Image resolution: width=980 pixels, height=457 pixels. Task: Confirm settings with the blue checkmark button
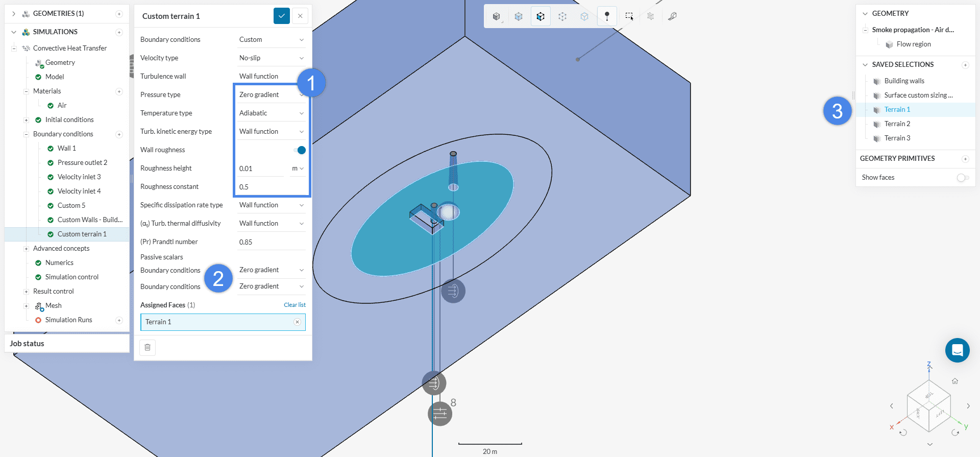coord(281,16)
